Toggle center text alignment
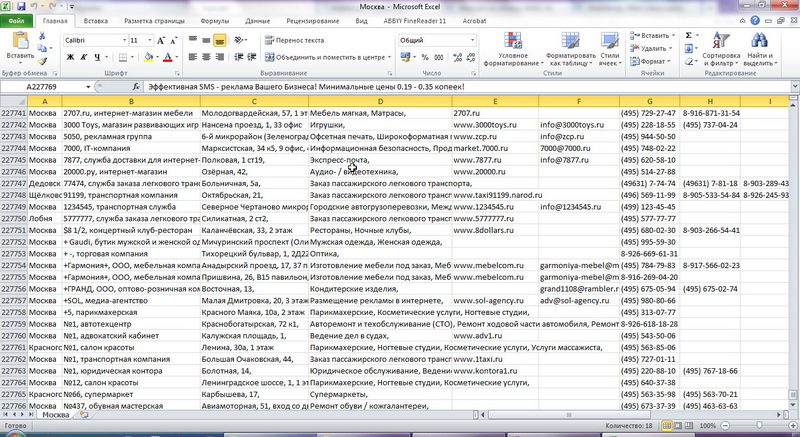This screenshot has width=800, height=437. pyautogui.click(x=206, y=57)
